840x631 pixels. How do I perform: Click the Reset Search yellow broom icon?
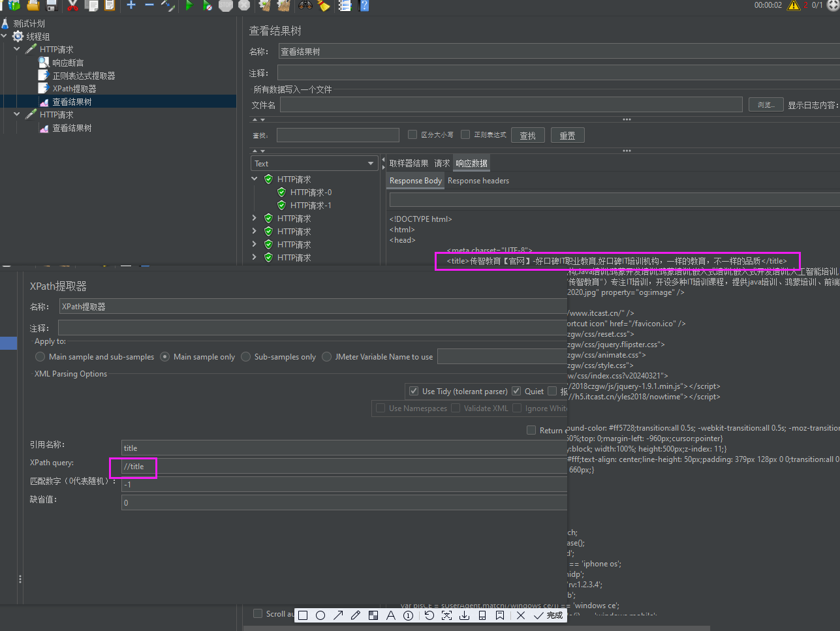click(x=324, y=5)
